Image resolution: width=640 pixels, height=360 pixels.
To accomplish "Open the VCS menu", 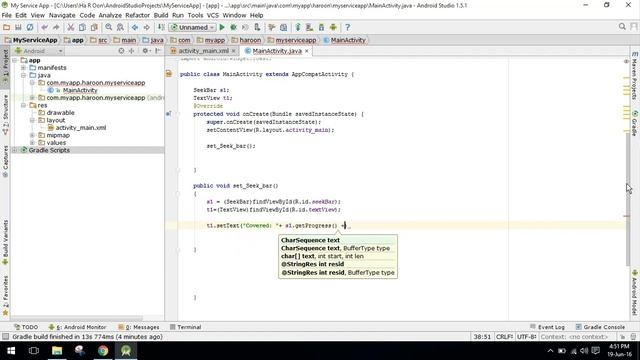I will tap(213, 15).
